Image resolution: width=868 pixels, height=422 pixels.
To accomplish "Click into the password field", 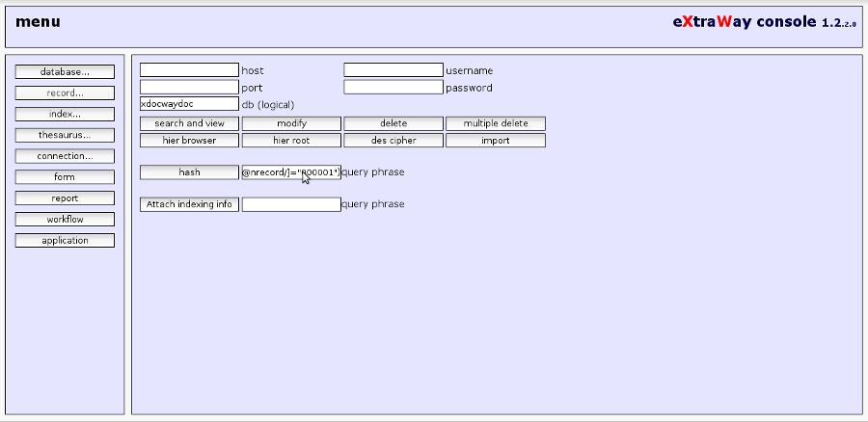I will point(393,88).
